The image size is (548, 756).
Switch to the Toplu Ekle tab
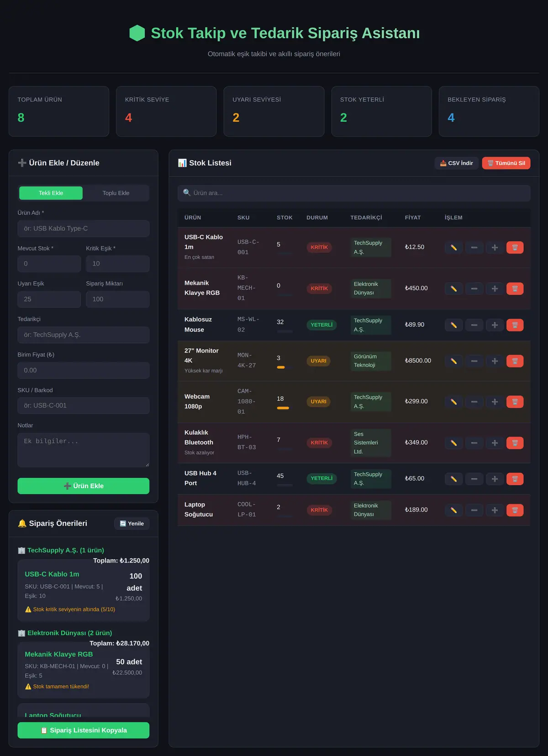pyautogui.click(x=116, y=193)
